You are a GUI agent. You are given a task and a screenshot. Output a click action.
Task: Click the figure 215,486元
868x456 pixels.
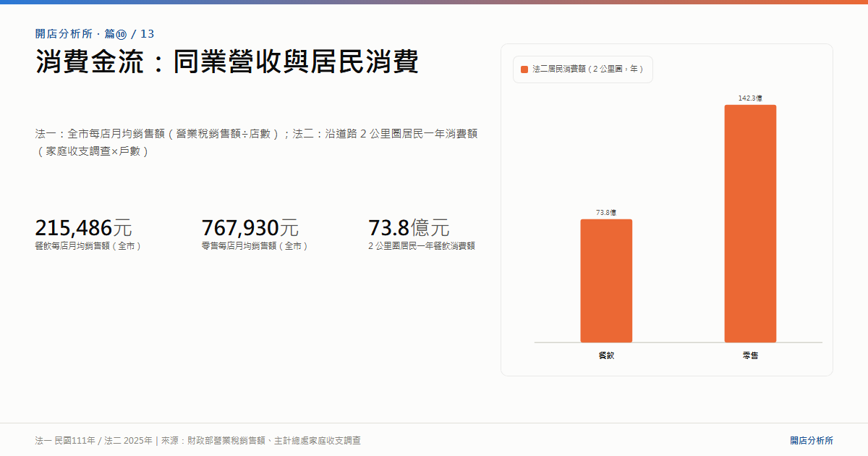coord(83,228)
